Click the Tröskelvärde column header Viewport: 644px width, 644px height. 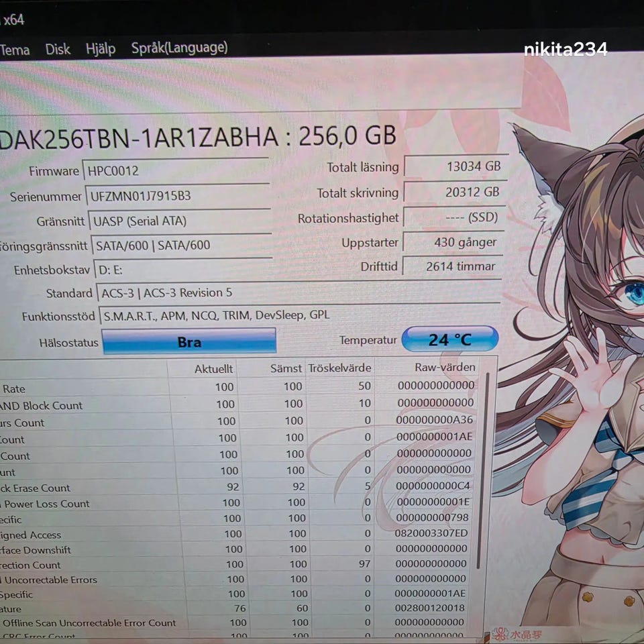pyautogui.click(x=339, y=368)
